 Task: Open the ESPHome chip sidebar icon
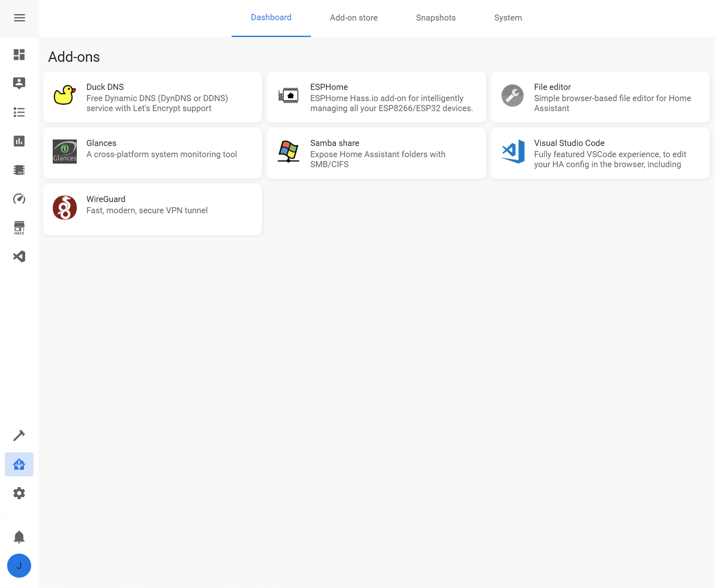[19, 170]
